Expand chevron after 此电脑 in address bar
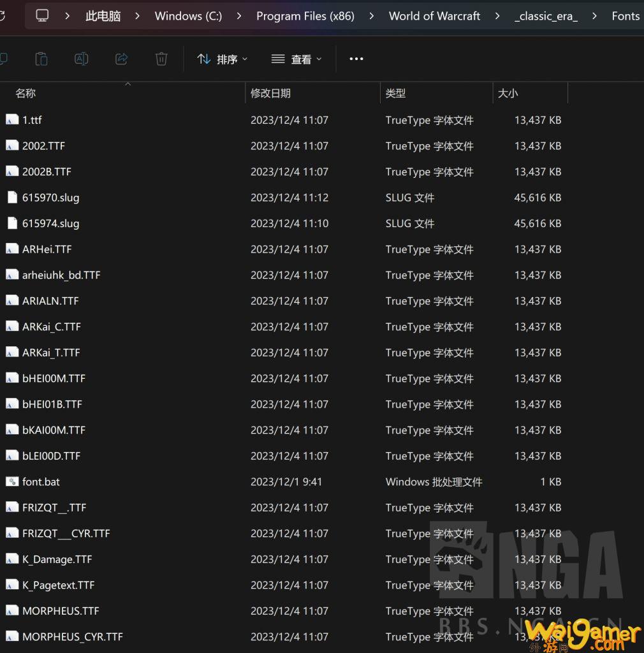 (137, 16)
